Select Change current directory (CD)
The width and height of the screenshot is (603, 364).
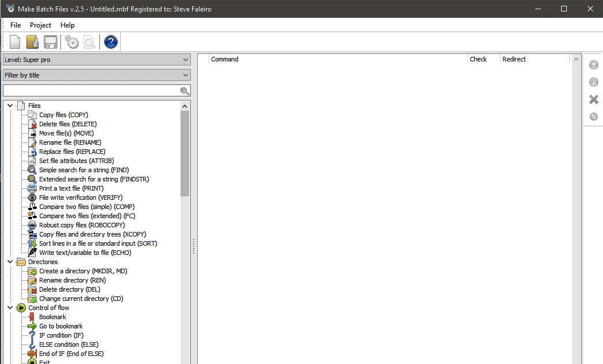pyautogui.click(x=80, y=299)
